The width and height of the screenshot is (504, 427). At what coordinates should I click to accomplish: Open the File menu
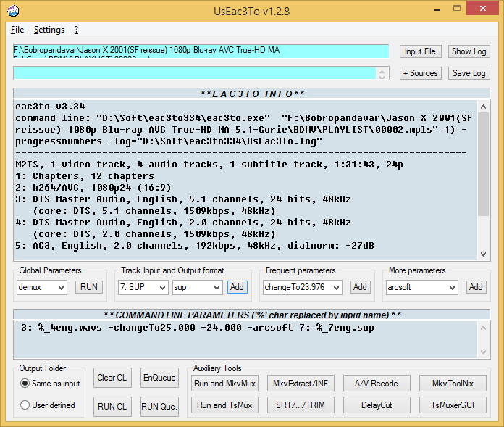[17, 30]
